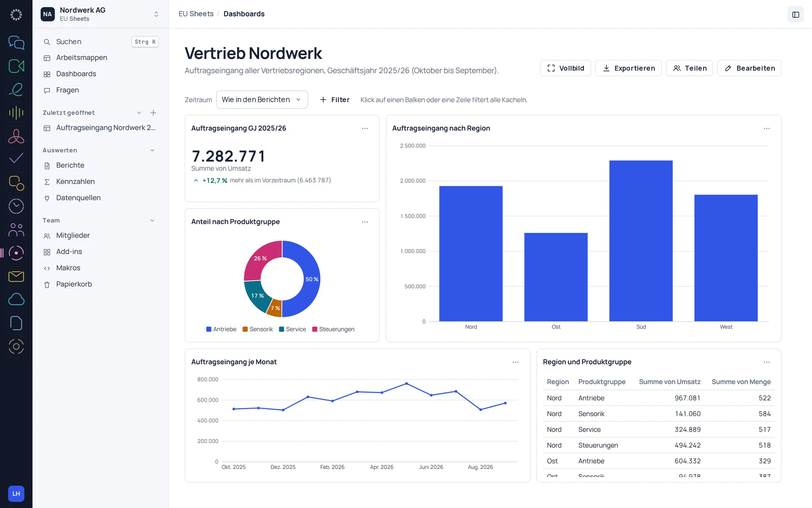Collapse the Team section
Screen dimensions: 812x508
pyautogui.click(x=152, y=221)
